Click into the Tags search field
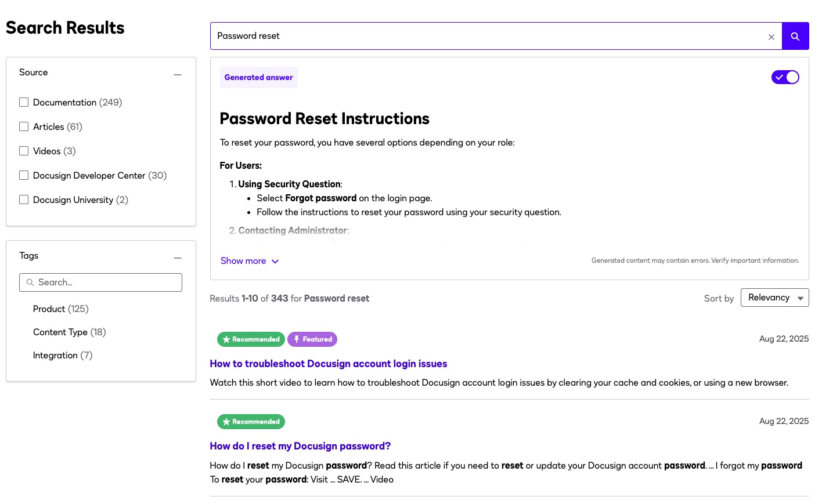 pyautogui.click(x=107, y=282)
